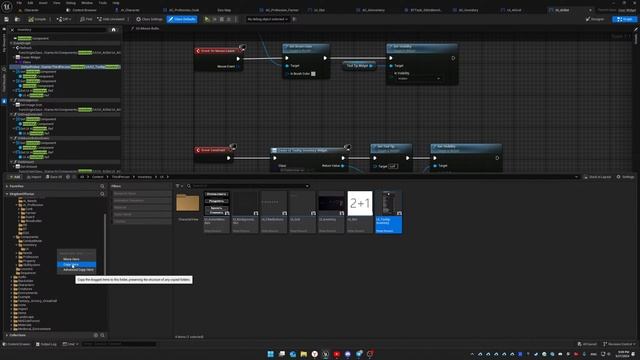This screenshot has height=360, width=640.
Task: Switch to the Graph view
Action: [x=624, y=19]
